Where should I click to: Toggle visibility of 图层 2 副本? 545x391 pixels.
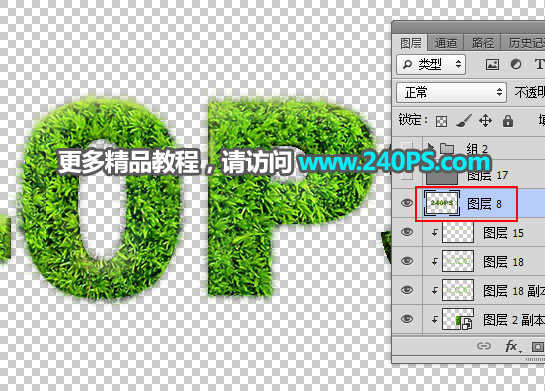406,319
